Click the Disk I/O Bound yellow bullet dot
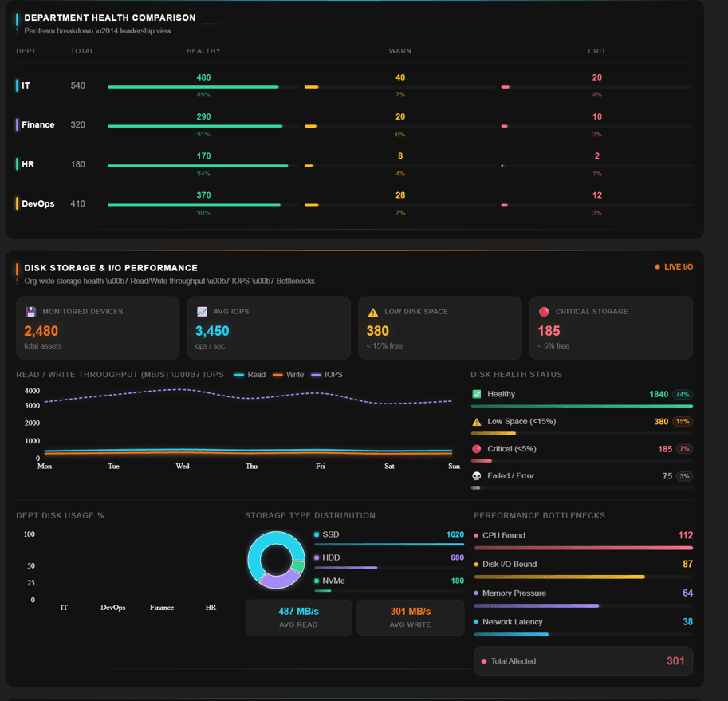 [476, 564]
